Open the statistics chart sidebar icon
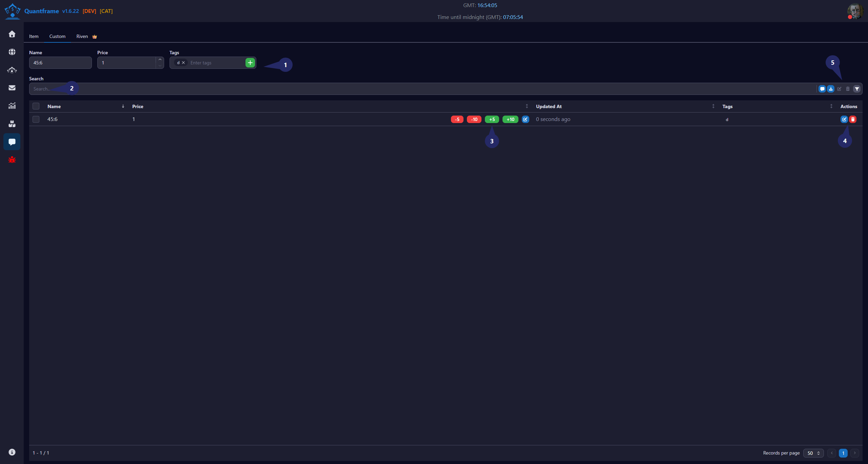The height and width of the screenshot is (464, 868). (x=12, y=106)
